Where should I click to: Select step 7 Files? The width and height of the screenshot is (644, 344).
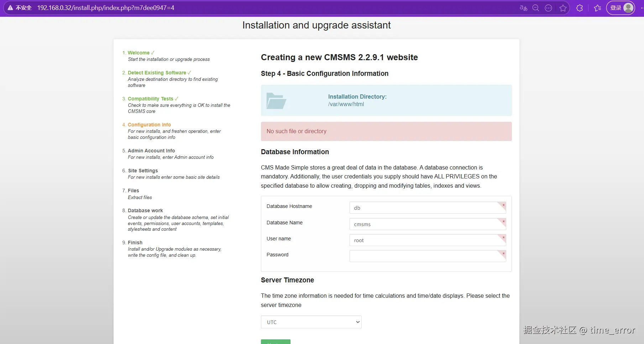(133, 191)
